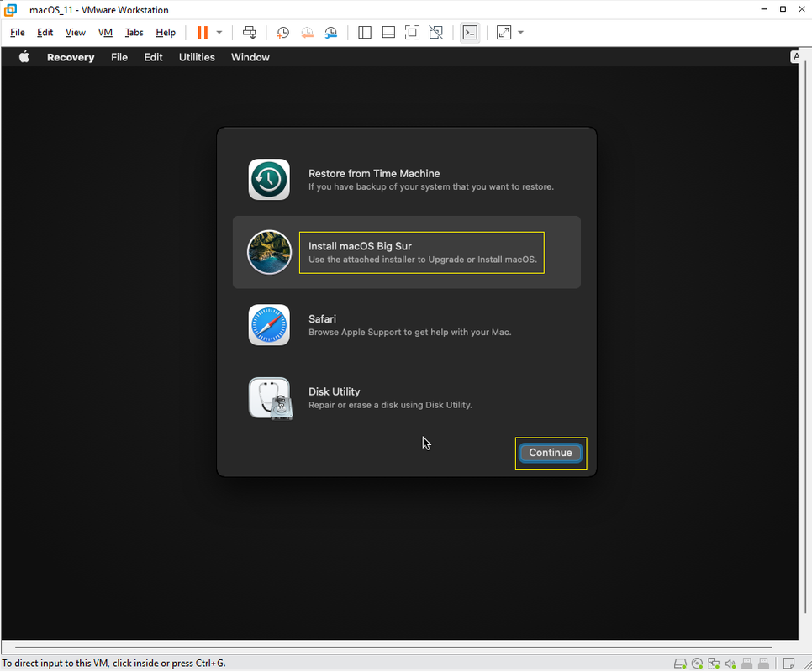Screen dimensions: 812x672
Task: Open the console view icon
Action: click(x=470, y=33)
